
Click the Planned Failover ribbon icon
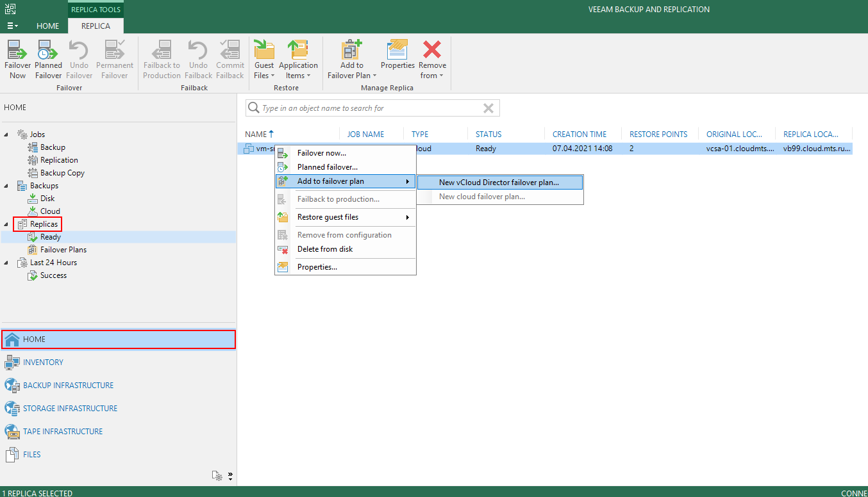(x=48, y=51)
